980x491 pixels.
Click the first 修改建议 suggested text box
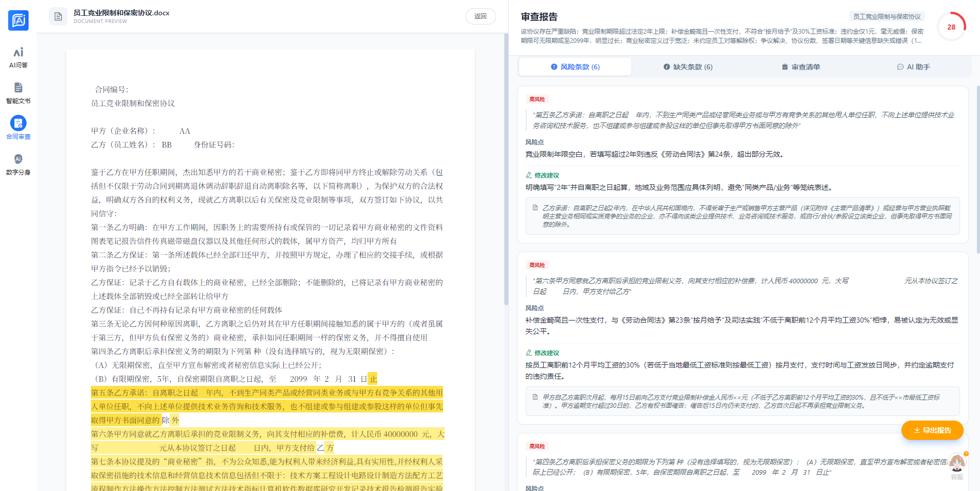coord(743,216)
